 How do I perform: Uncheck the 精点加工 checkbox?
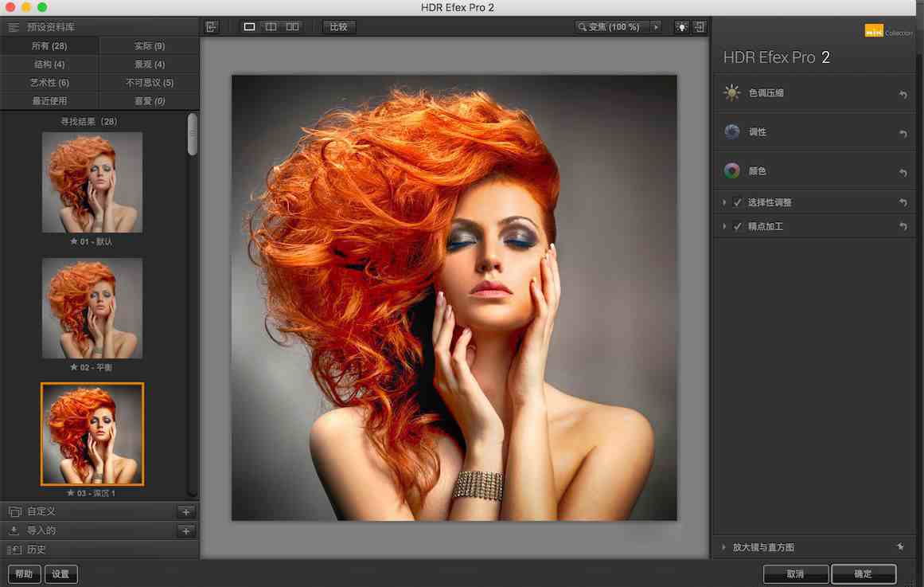point(737,226)
